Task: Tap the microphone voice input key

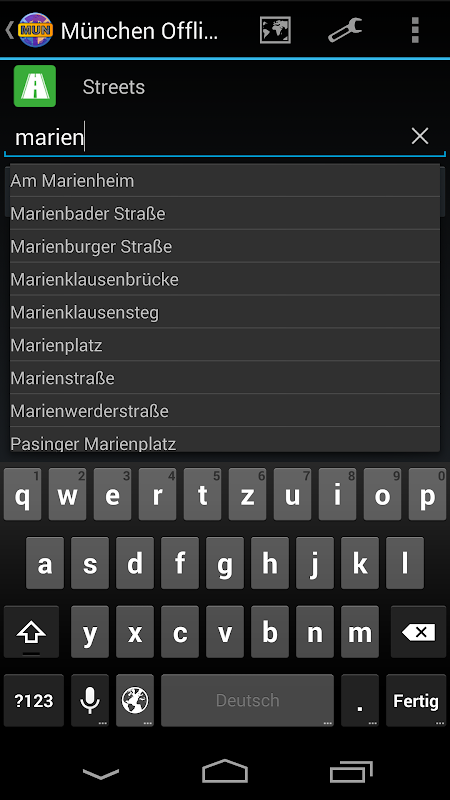Action: pyautogui.click(x=90, y=700)
